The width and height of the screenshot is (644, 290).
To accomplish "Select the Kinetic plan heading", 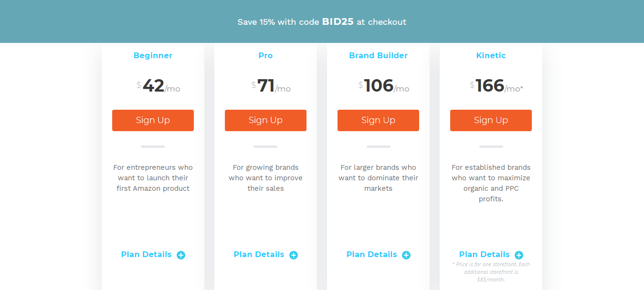I will pos(491,55).
